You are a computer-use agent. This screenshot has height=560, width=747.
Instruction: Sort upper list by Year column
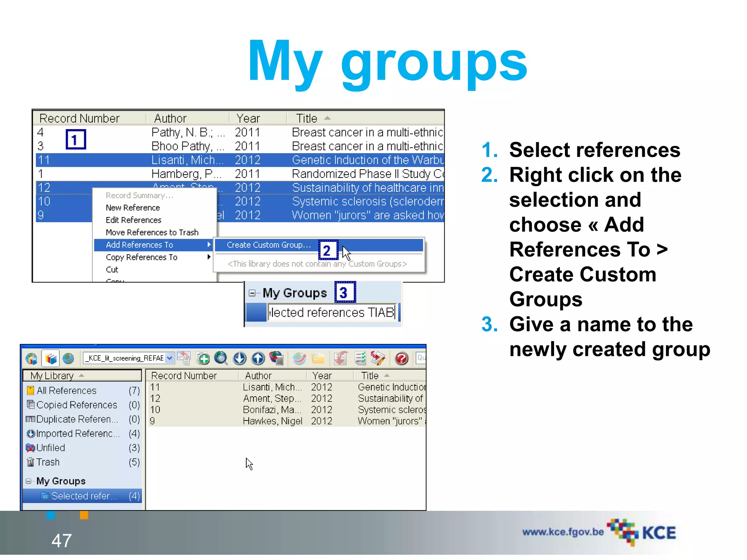pyautogui.click(x=258, y=118)
